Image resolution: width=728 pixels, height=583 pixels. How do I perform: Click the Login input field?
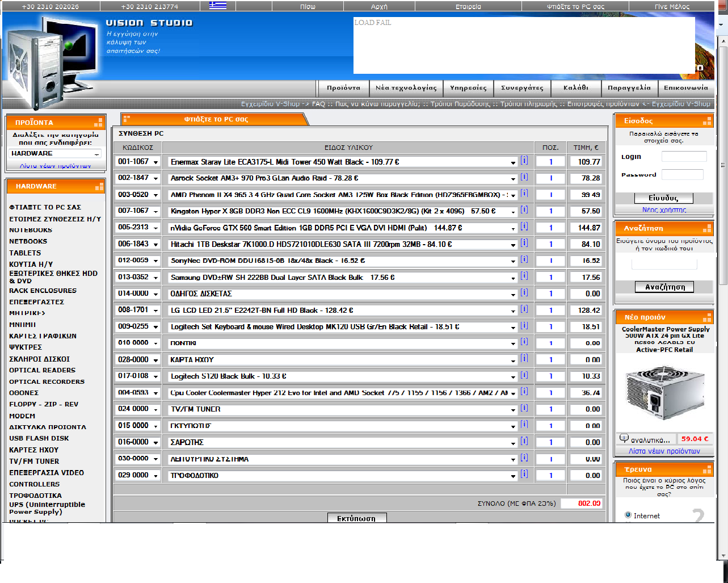684,157
